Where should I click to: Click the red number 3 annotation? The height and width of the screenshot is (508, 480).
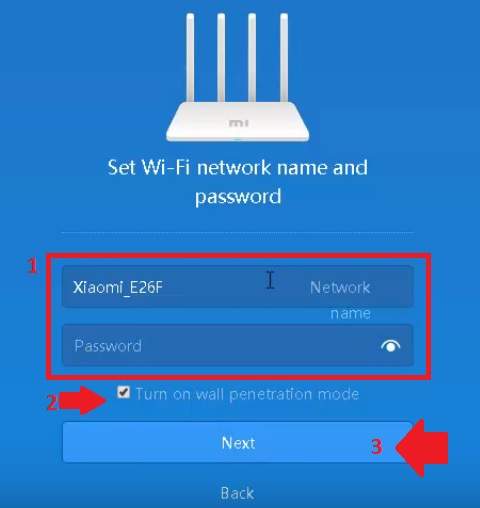coord(376,446)
